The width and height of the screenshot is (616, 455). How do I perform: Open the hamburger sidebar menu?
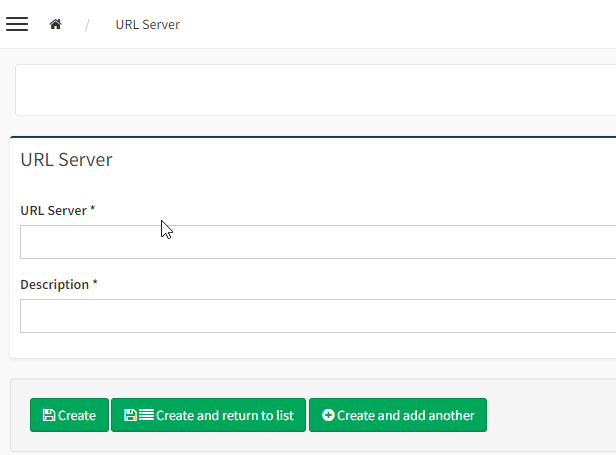coord(17,24)
